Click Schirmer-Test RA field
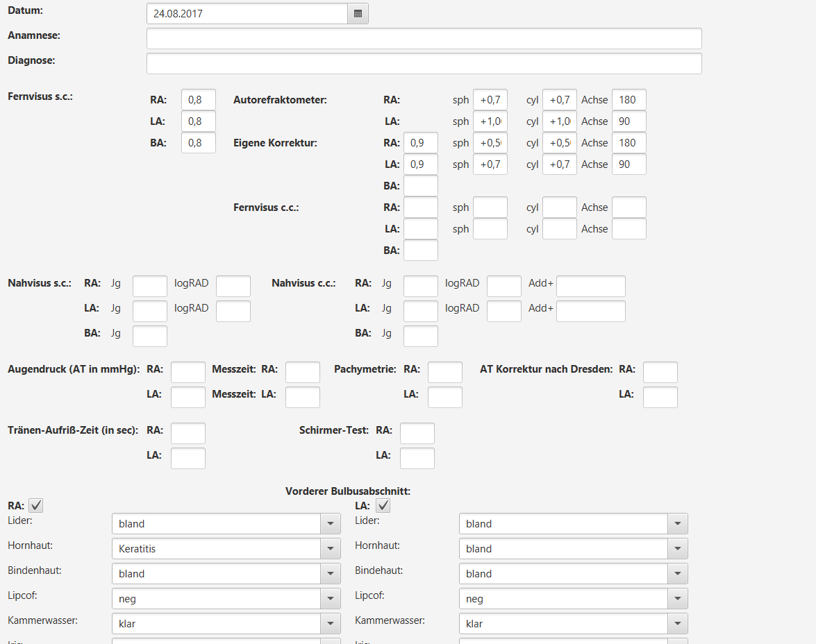The width and height of the screenshot is (816, 644). point(417,433)
